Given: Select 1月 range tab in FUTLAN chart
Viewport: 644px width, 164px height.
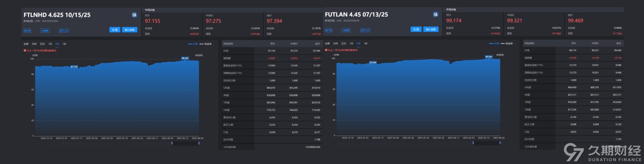Looking at the screenshot, I should [351, 43].
